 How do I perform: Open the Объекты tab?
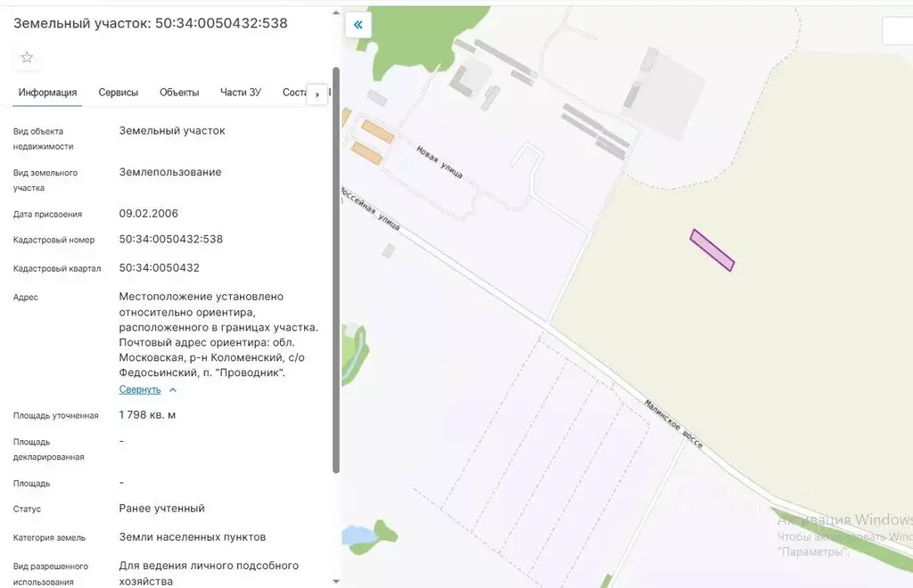point(178,92)
